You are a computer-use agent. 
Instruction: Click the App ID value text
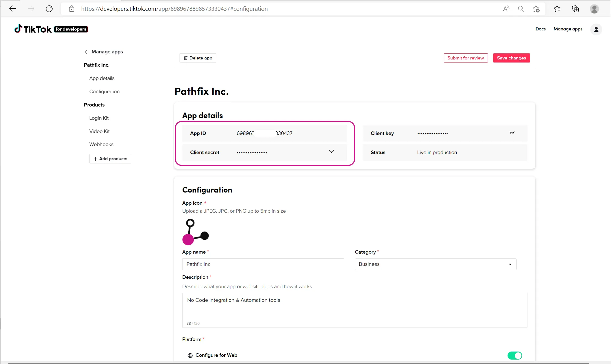point(264,133)
